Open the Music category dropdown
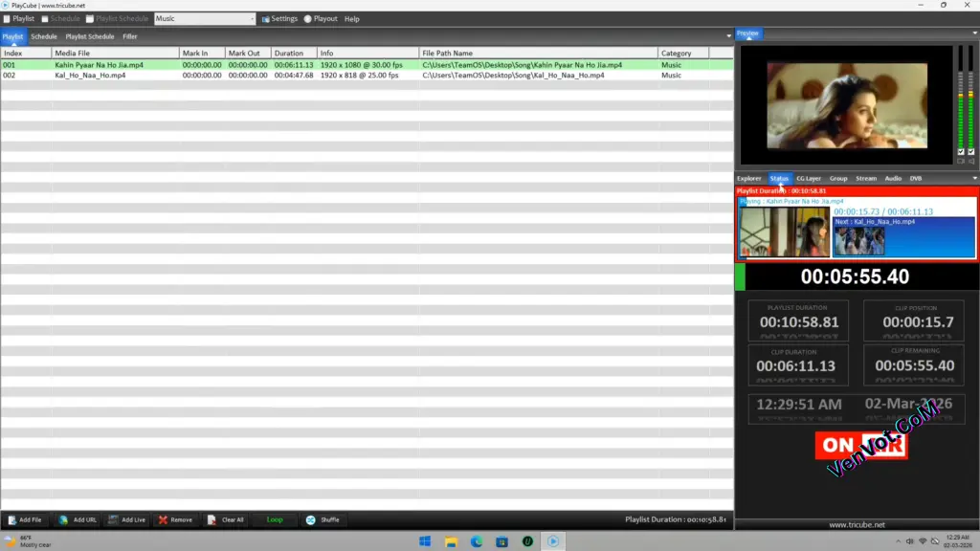Viewport: 980px width, 551px height. click(253, 18)
